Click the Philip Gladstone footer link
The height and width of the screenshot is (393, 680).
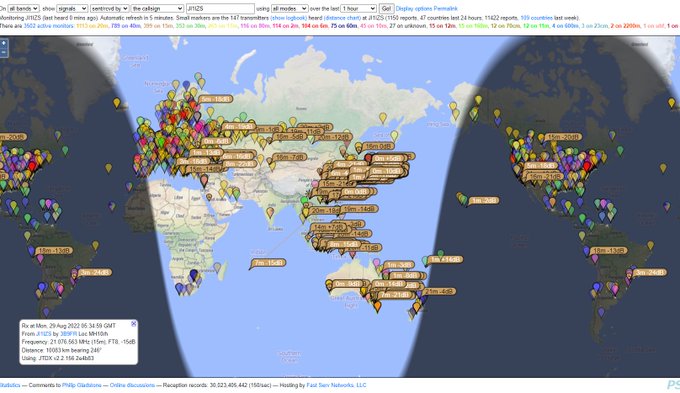pos(82,385)
